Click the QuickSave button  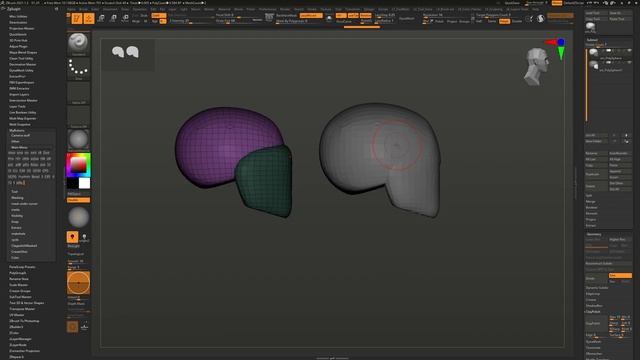(x=512, y=3)
